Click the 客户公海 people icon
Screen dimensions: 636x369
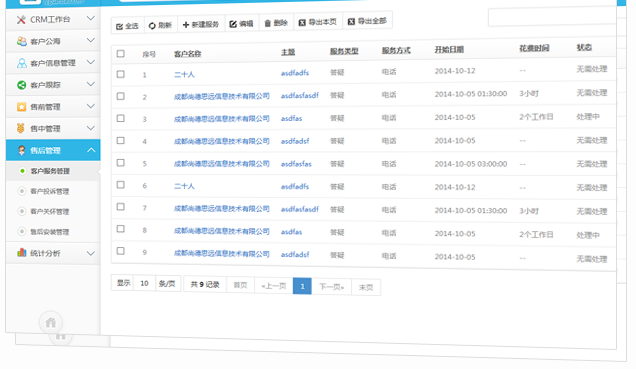[21, 41]
